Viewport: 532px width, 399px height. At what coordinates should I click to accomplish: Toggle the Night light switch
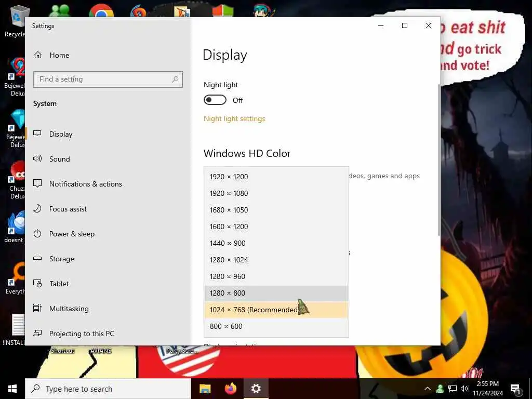click(215, 100)
